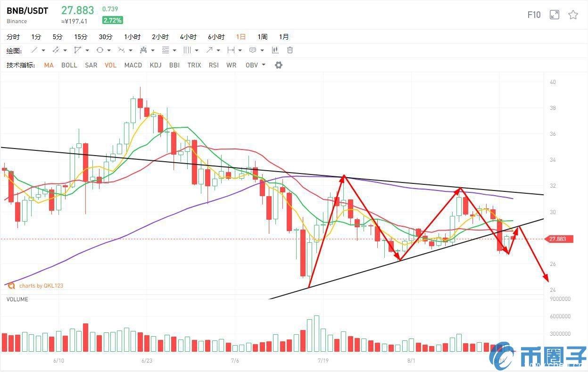Toggle the VOL indicator off
This screenshot has height=372, width=588.
coord(110,65)
